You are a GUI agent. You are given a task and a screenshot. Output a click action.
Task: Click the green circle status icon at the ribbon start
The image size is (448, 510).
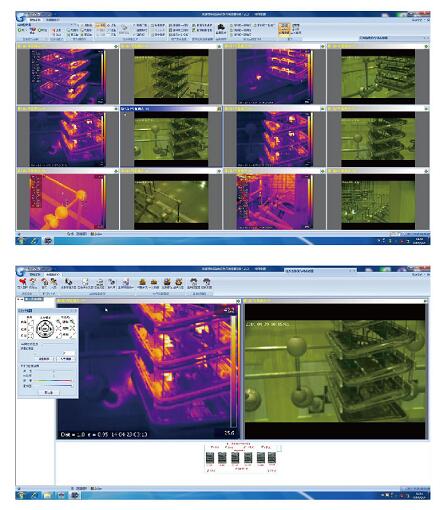pyautogui.click(x=20, y=30)
